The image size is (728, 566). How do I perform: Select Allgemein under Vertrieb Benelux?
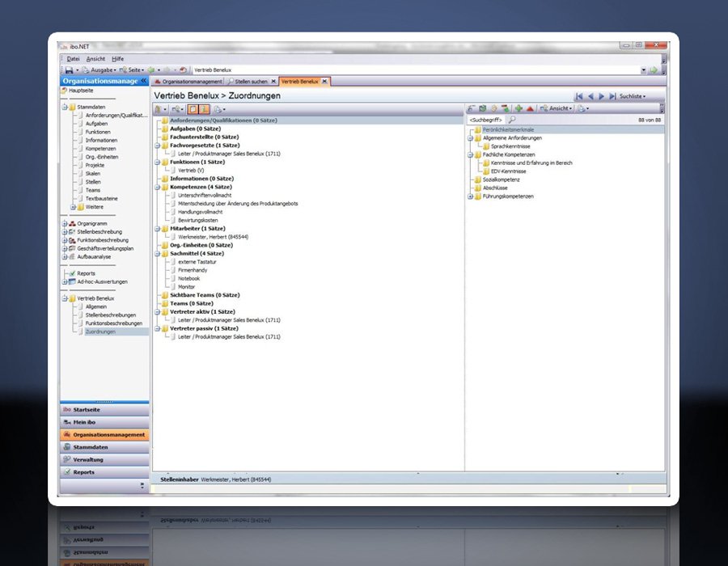pyautogui.click(x=96, y=306)
